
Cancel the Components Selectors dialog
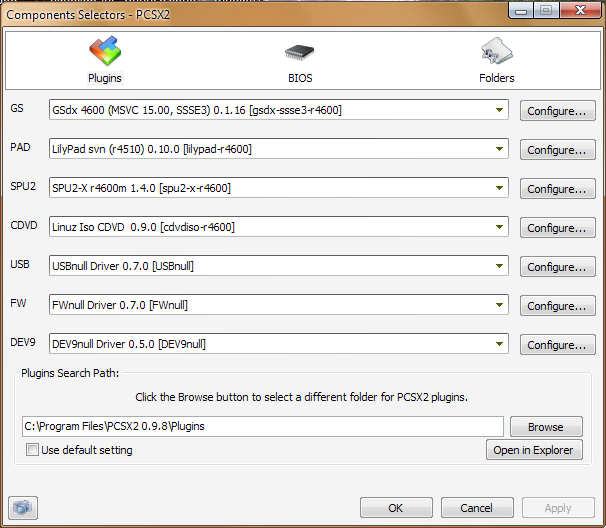pos(477,508)
